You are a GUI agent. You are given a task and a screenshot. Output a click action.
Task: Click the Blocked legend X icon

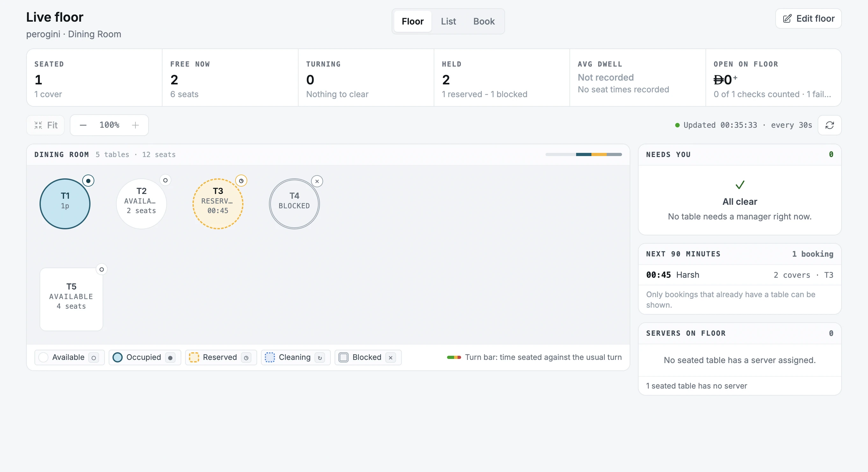point(391,358)
